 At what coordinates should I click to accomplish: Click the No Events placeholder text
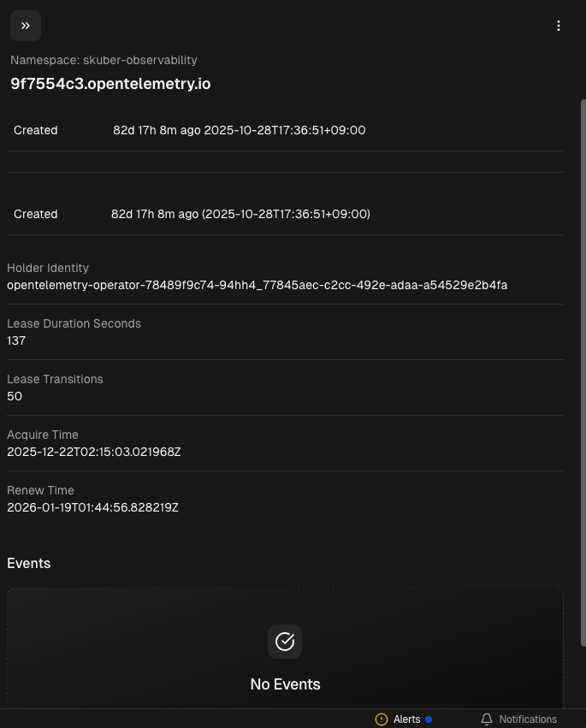pyautogui.click(x=285, y=684)
